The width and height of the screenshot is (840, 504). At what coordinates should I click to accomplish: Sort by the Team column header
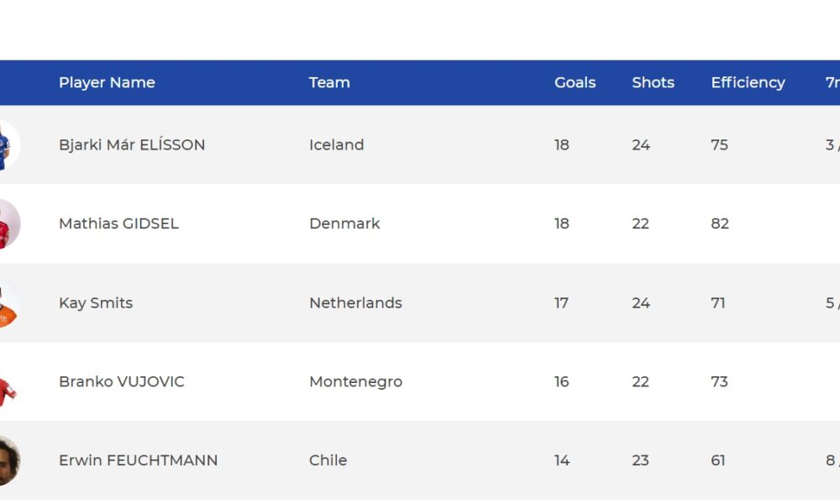coord(329,82)
